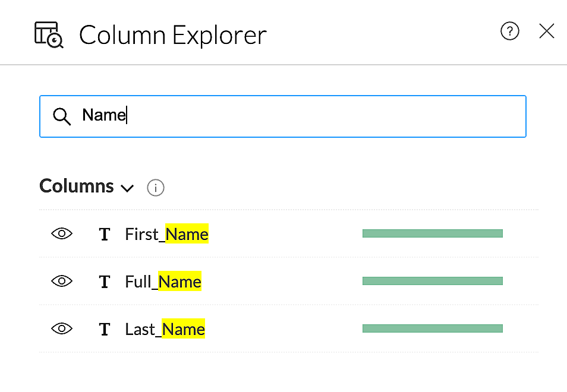The height and width of the screenshot is (392, 567).
Task: Open the help question mark icon
Action: click(x=509, y=31)
